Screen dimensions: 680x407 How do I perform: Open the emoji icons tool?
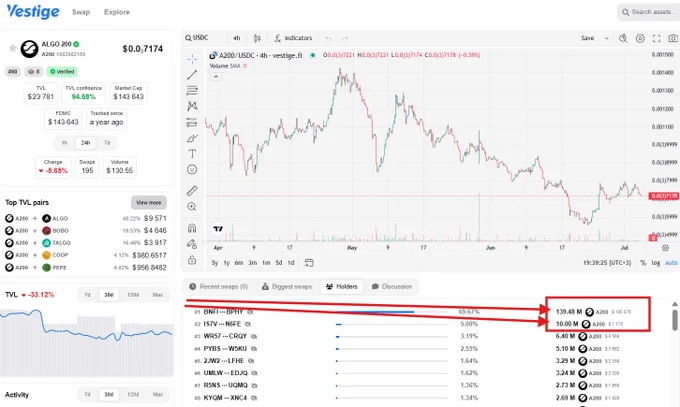[192, 170]
